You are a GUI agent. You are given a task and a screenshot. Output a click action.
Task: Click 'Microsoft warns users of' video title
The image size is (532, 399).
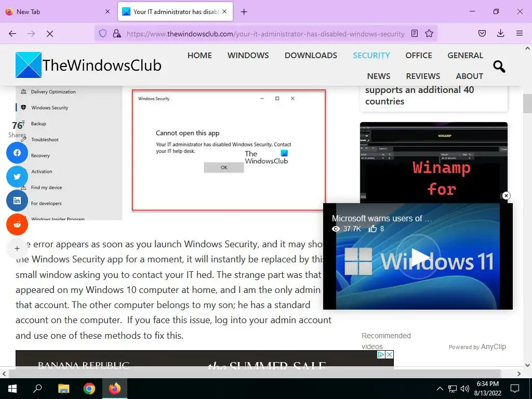point(382,219)
